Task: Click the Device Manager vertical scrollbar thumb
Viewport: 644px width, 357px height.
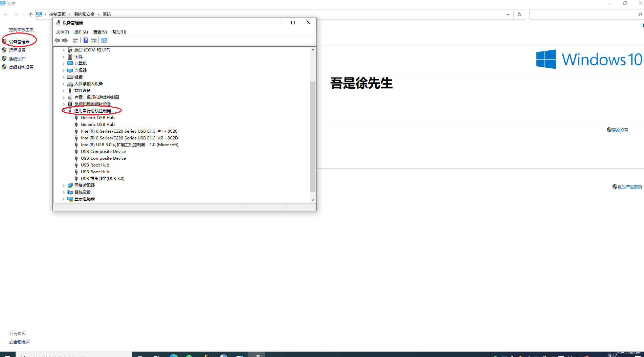Action: pos(313,137)
